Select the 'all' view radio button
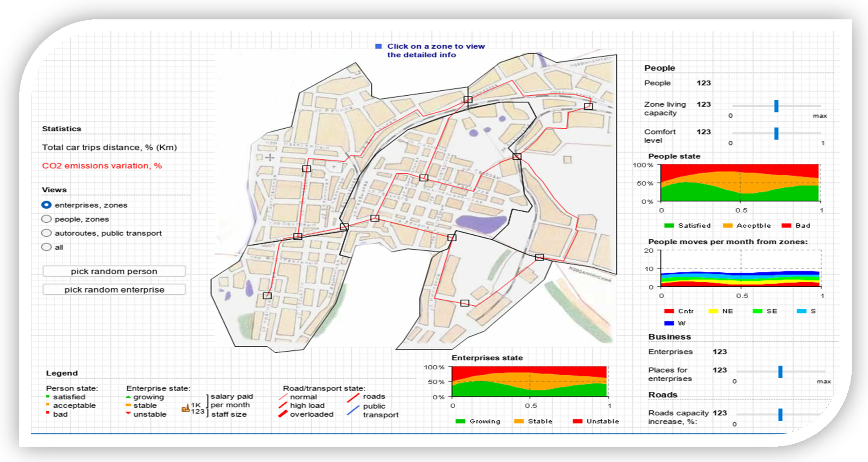This screenshot has width=868, height=462. coord(47,247)
